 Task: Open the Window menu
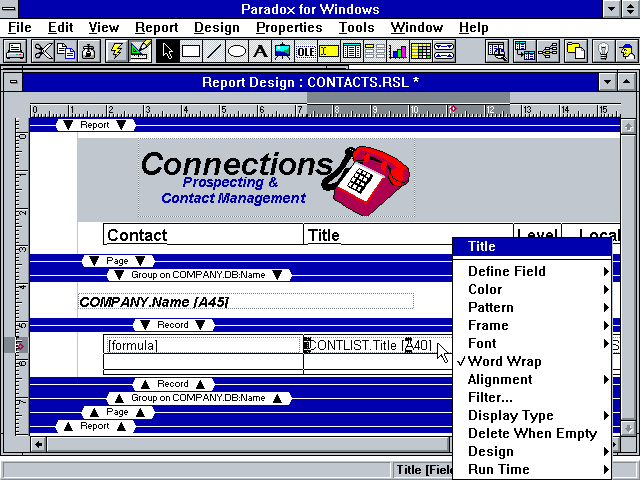[416, 27]
